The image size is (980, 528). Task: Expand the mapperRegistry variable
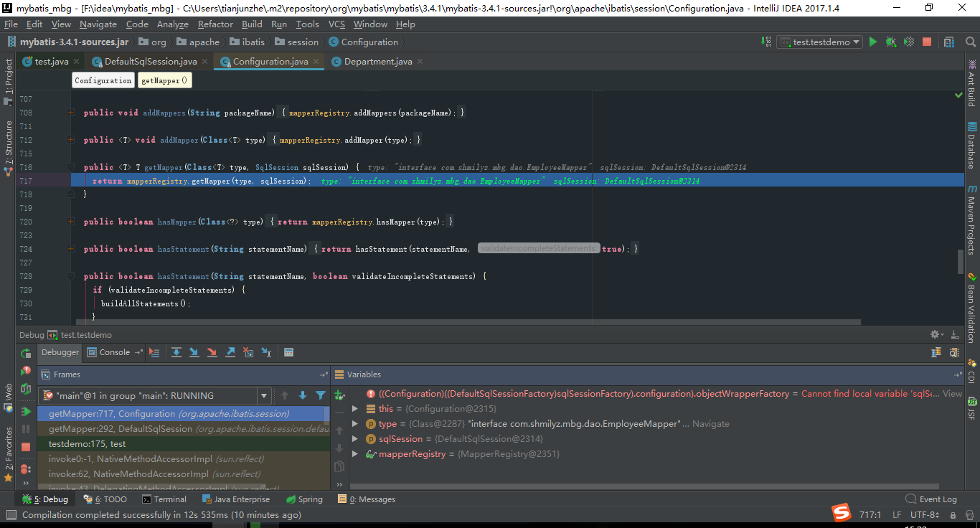354,453
